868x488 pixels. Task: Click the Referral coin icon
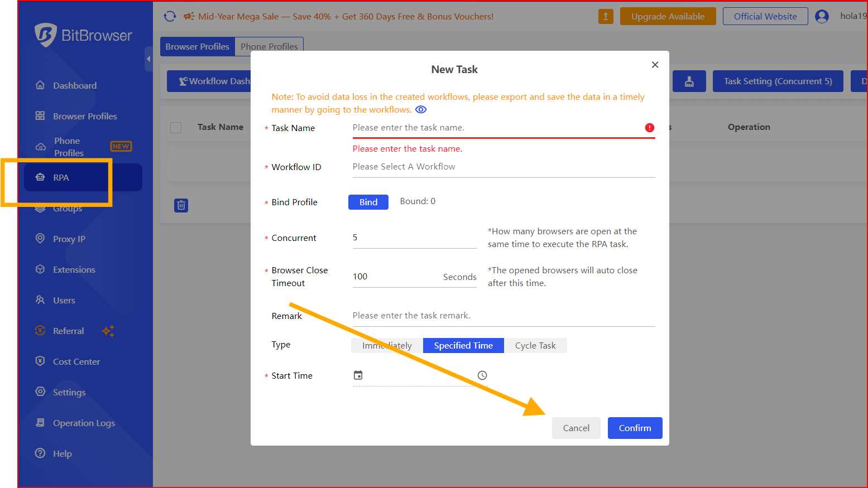(40, 330)
